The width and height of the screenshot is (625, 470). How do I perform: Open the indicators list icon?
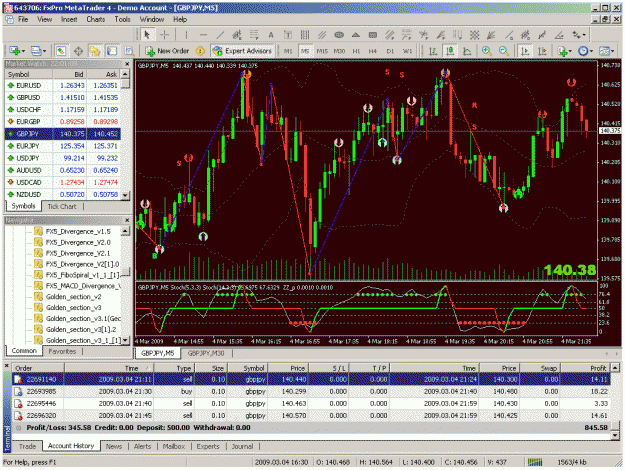pyautogui.click(x=562, y=51)
